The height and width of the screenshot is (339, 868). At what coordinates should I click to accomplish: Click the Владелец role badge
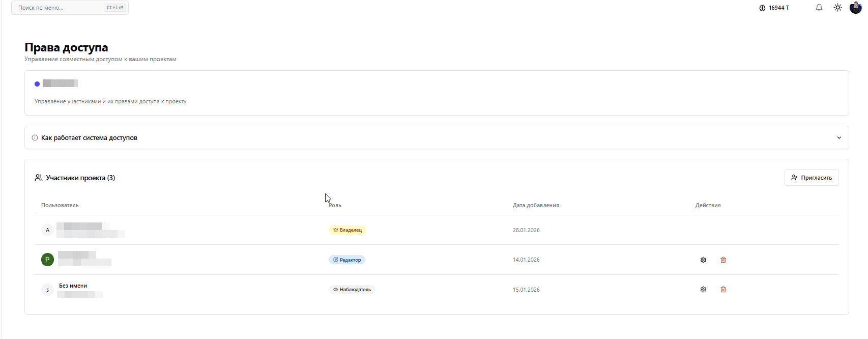pos(348,230)
